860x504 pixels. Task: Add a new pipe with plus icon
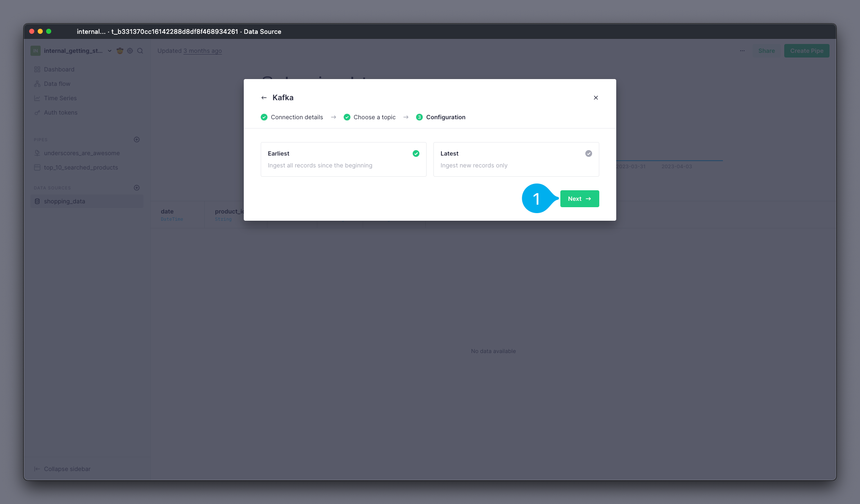[137, 140]
